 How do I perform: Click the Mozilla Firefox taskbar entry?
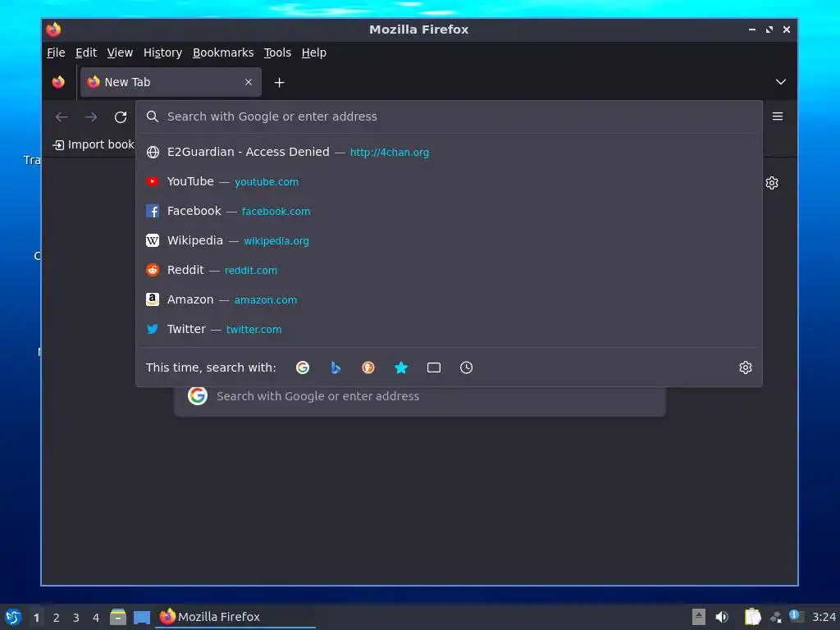coord(235,617)
